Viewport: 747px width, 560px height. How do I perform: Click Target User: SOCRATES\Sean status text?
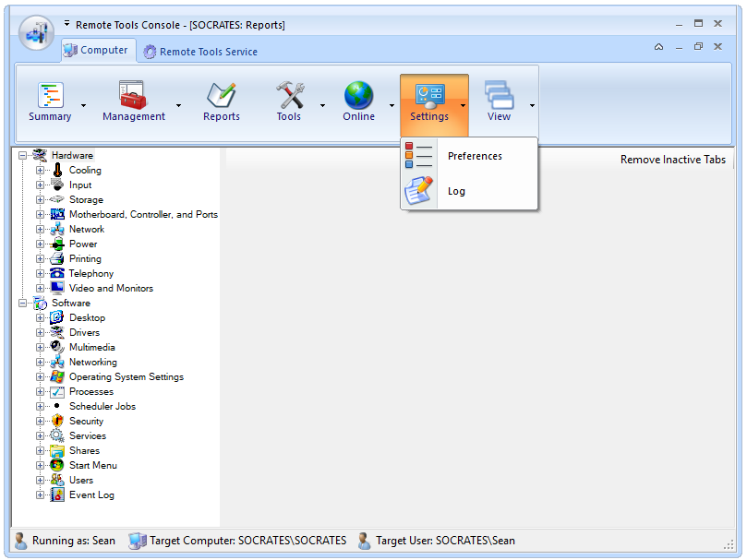(x=445, y=541)
